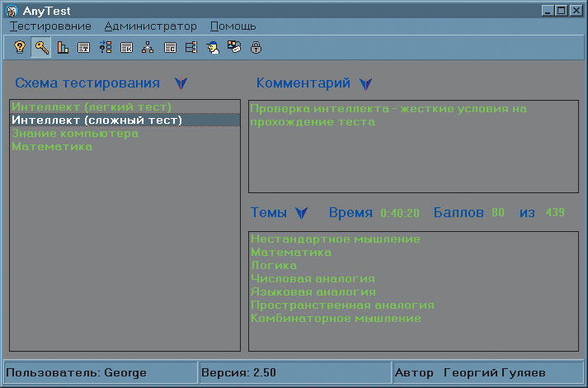Expand the Темы arrow
This screenshot has width=588, height=388.
click(x=302, y=213)
